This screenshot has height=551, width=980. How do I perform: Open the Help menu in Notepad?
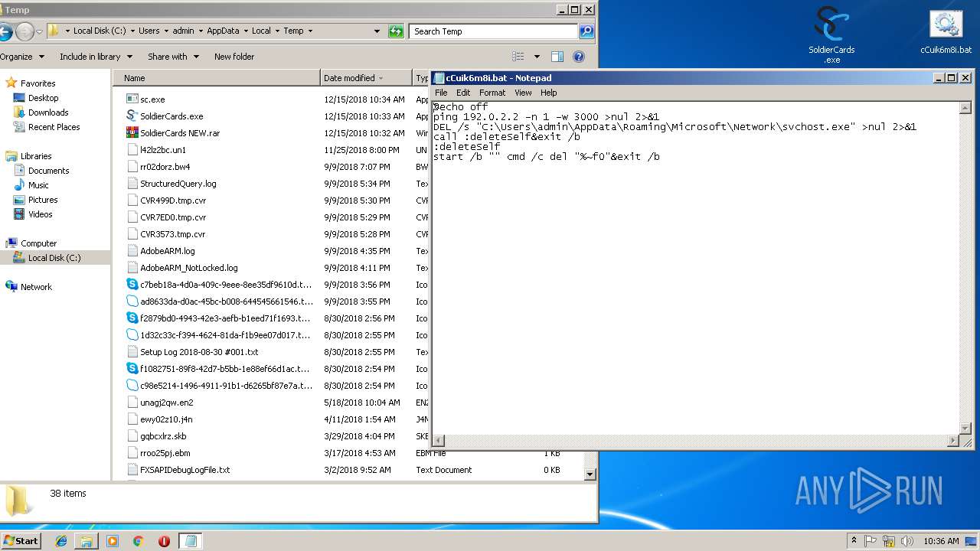pos(549,93)
